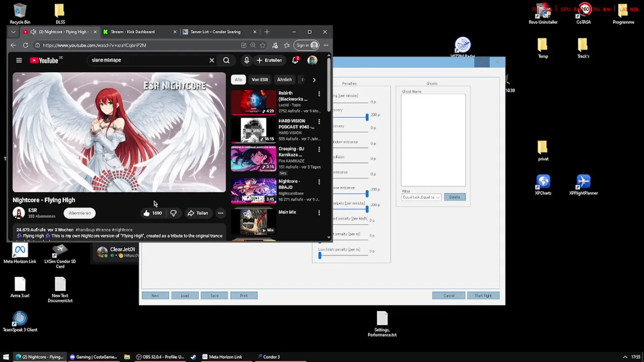This screenshot has height=362, width=644.
Task: Open the YouTube account avatar menu
Action: [312, 60]
